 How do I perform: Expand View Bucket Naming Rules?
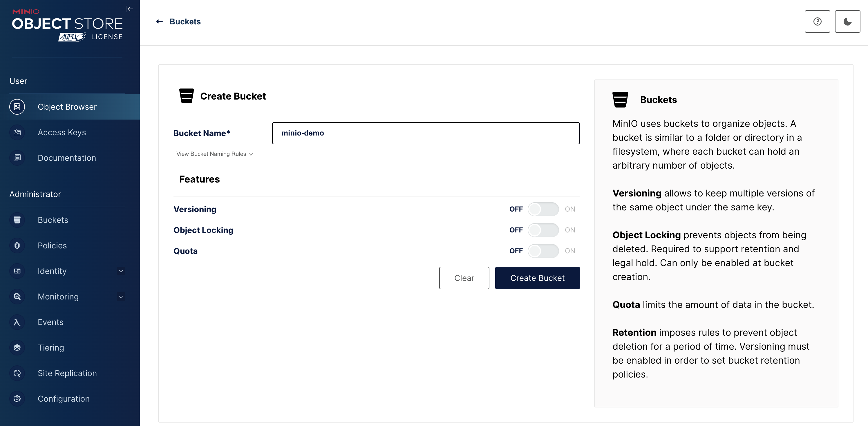pyautogui.click(x=214, y=154)
